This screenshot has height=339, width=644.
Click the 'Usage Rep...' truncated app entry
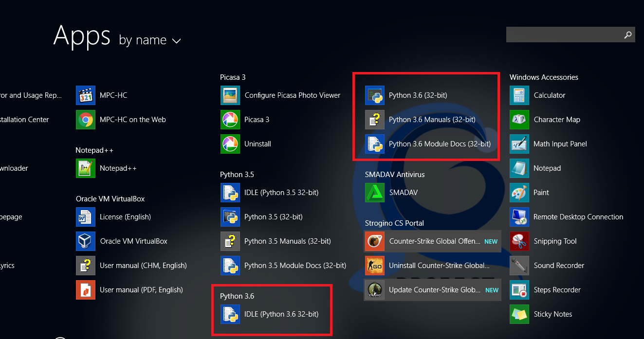pos(31,95)
